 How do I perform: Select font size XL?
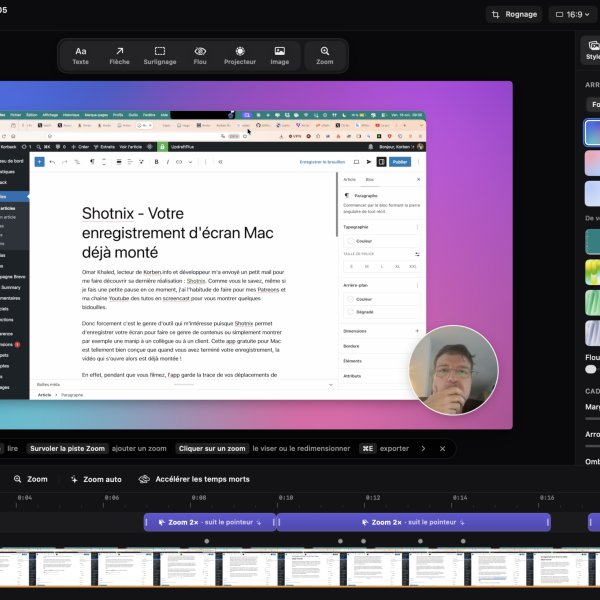click(397, 266)
